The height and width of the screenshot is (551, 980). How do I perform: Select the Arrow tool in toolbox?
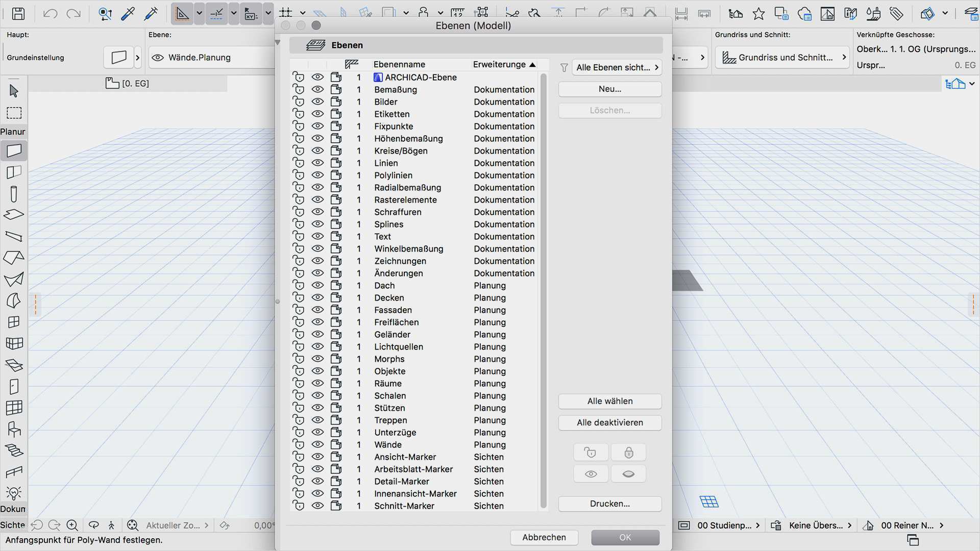point(14,91)
